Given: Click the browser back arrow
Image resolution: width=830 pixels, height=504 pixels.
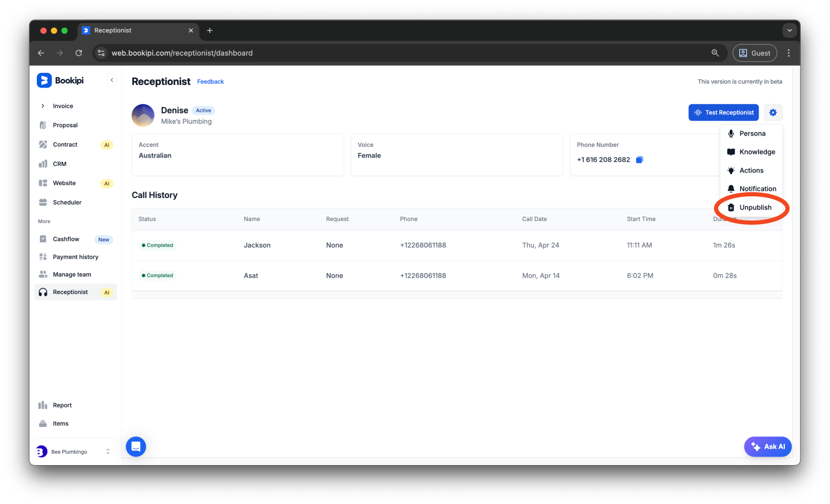Looking at the screenshot, I should 41,53.
